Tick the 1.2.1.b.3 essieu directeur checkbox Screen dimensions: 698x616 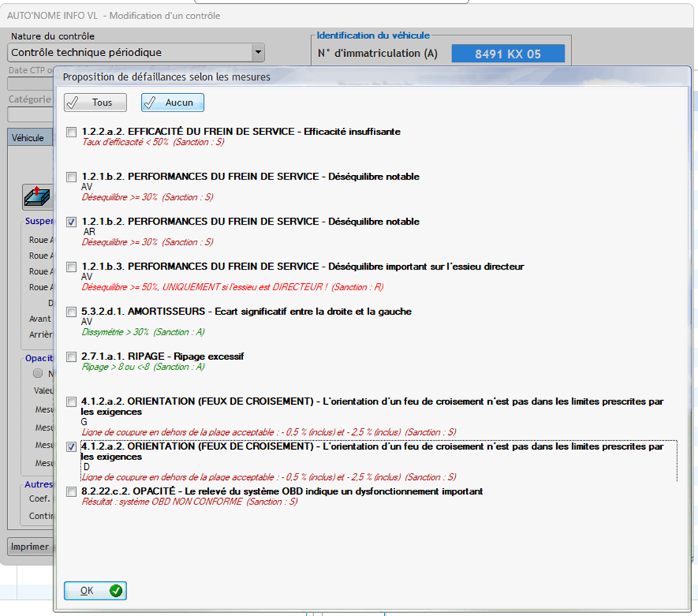71,267
